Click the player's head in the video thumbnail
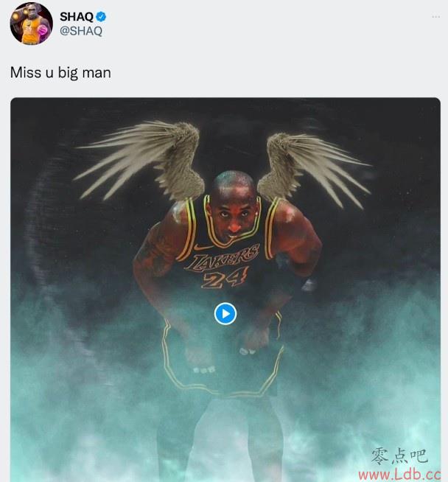The height and width of the screenshot is (482, 448). [234, 204]
